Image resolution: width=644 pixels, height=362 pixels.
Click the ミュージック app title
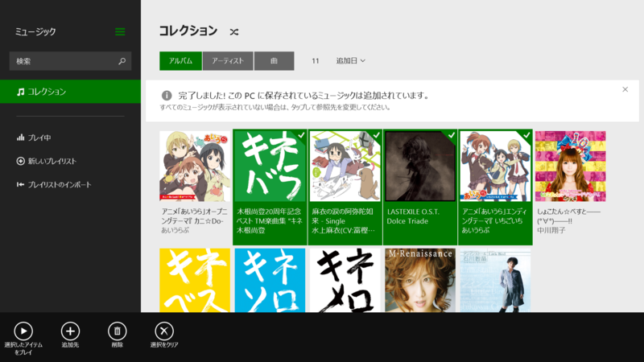35,31
